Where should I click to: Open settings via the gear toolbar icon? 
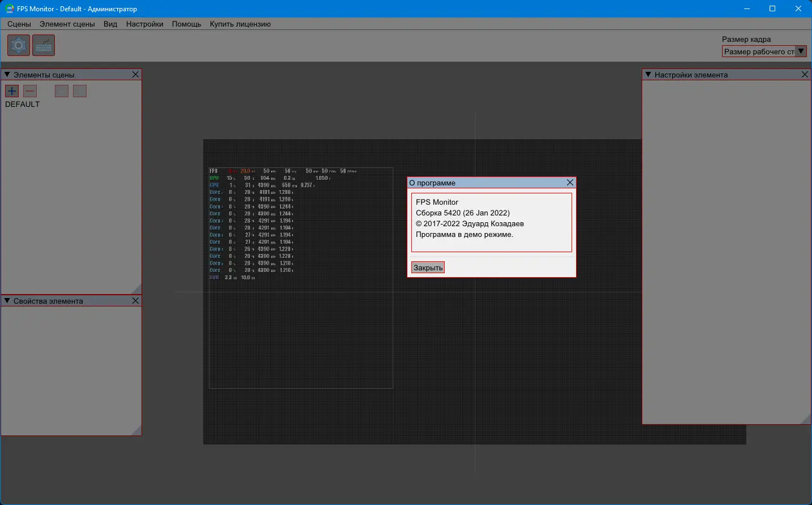point(19,45)
